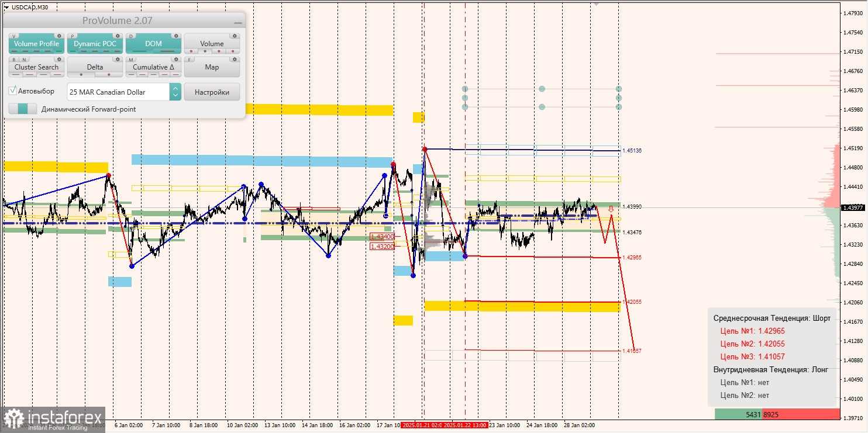Click the M hotkey badge on Cumulative Δ
Viewport: 868px width, 433px height.
click(131, 60)
